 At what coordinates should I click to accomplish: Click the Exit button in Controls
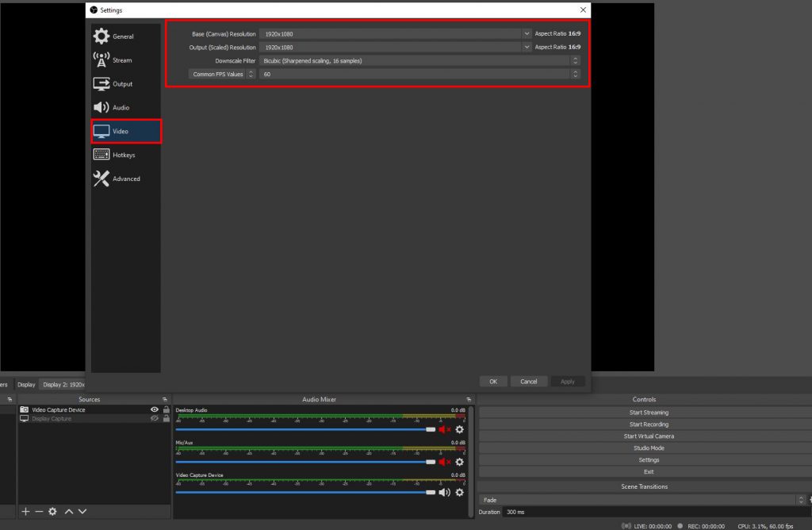click(x=649, y=472)
